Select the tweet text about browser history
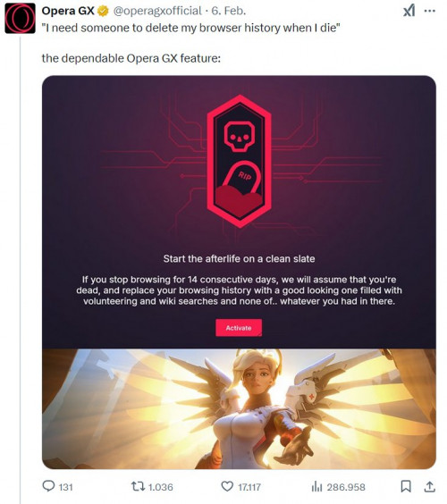Screen dimensions: 447x504 tap(190, 28)
